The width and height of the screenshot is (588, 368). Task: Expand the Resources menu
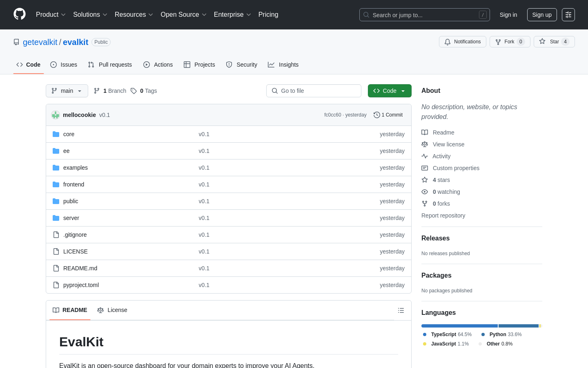pyautogui.click(x=134, y=15)
